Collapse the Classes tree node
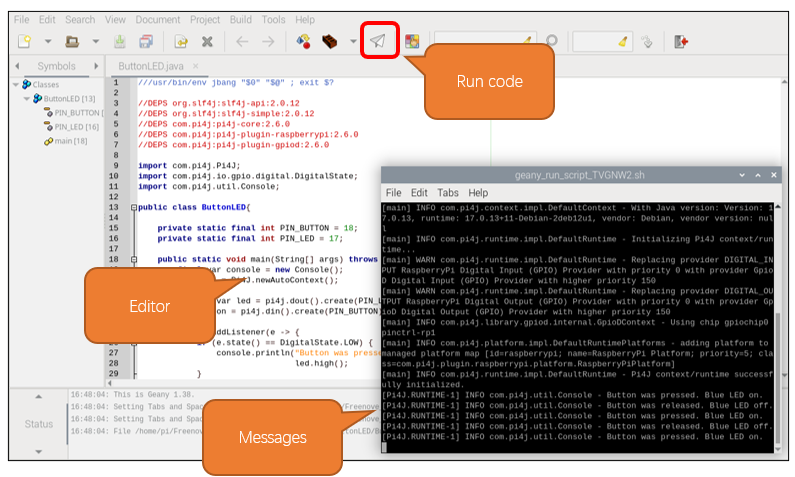The height and width of the screenshot is (477, 795). pyautogui.click(x=16, y=85)
